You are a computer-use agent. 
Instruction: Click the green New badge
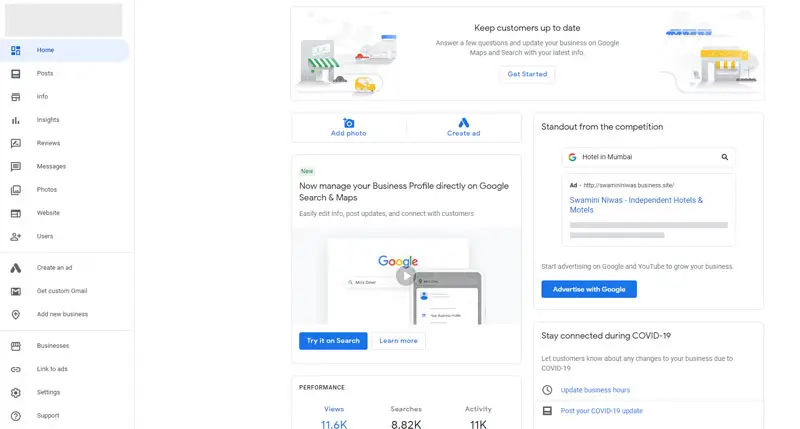click(x=307, y=171)
